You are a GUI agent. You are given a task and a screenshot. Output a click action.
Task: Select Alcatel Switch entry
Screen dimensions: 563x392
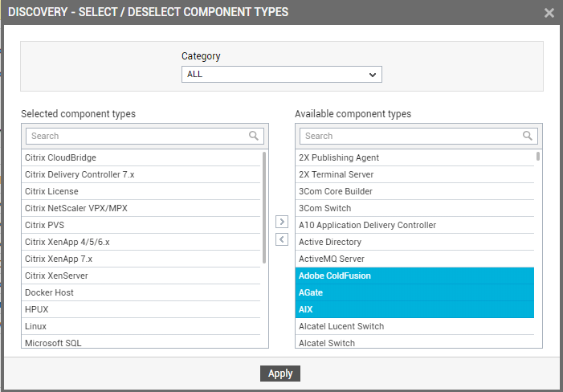414,341
